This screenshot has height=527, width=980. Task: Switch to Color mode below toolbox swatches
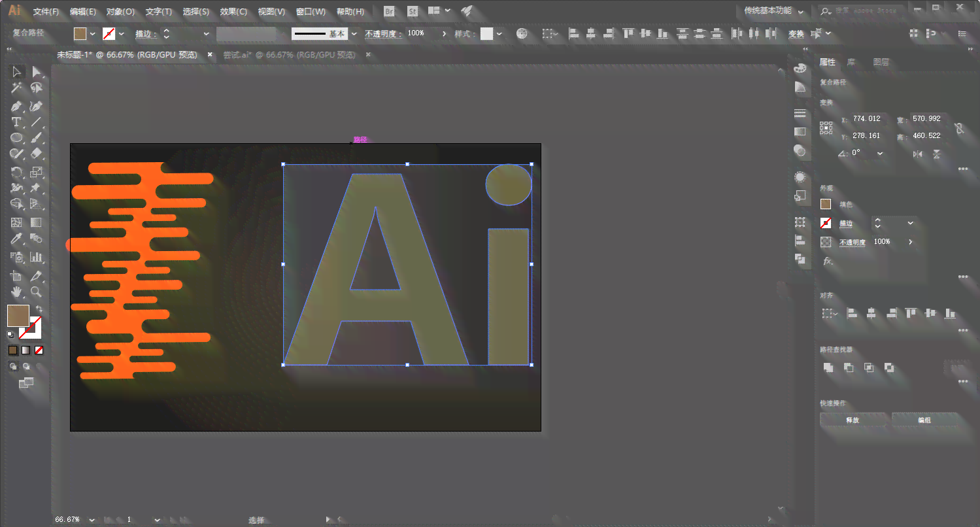12,350
